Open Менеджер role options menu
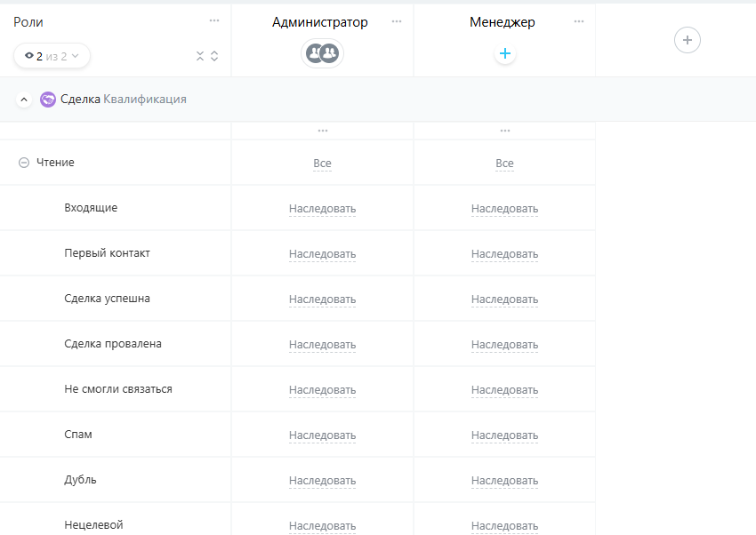Viewport: 756px width, 535px height. point(579,21)
